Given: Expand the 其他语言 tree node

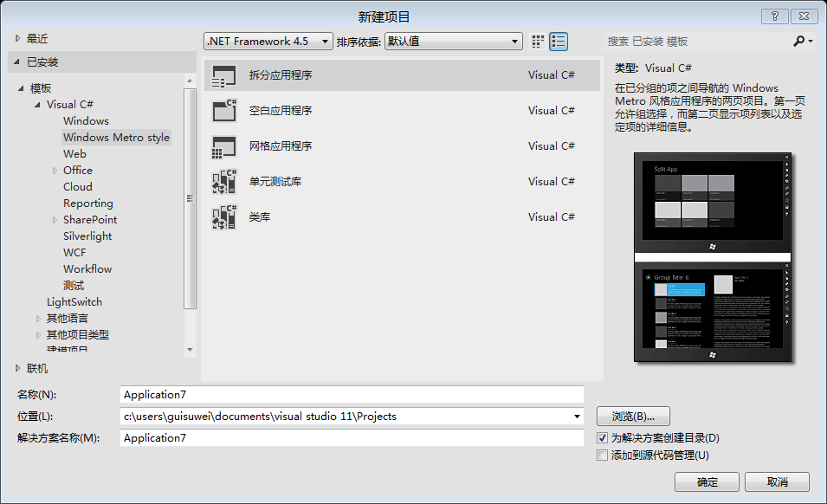Looking at the screenshot, I should tap(38, 319).
